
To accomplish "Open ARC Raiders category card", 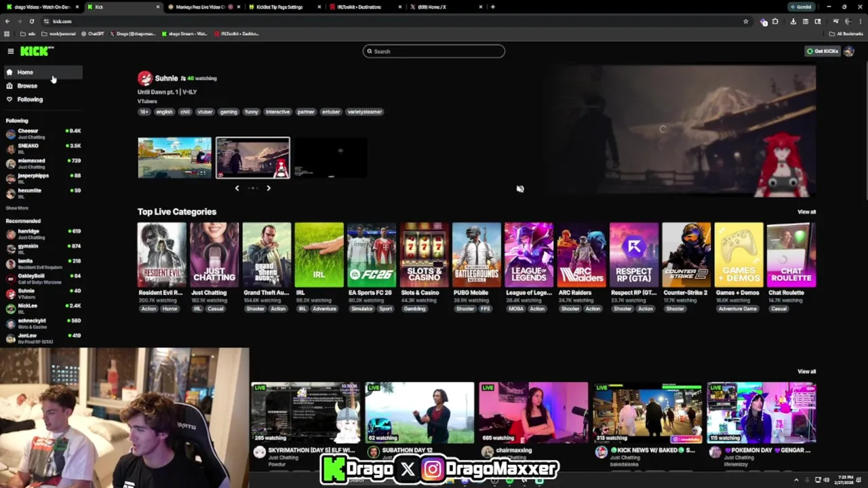I will pos(581,255).
